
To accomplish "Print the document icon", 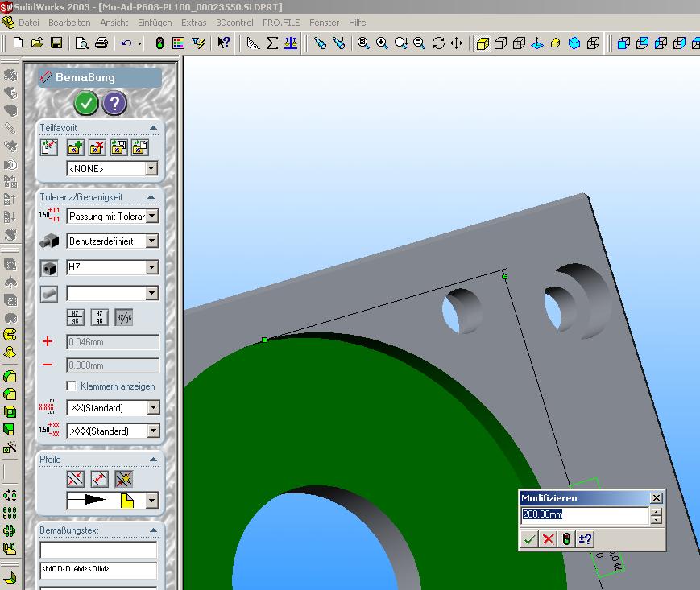I will click(101, 43).
